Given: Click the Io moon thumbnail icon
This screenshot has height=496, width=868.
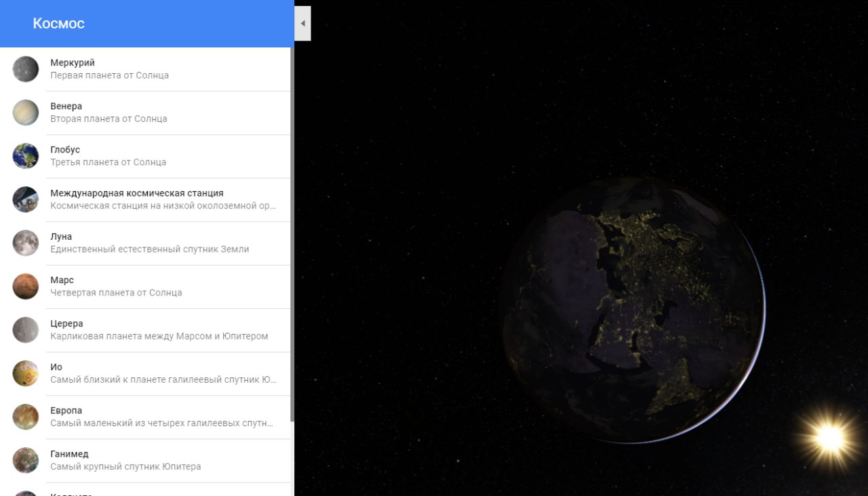Looking at the screenshot, I should tap(26, 373).
